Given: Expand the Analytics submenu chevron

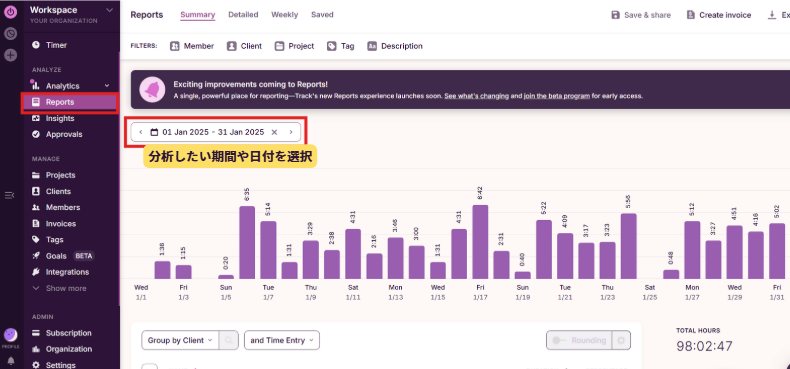Looking at the screenshot, I should pyautogui.click(x=106, y=86).
